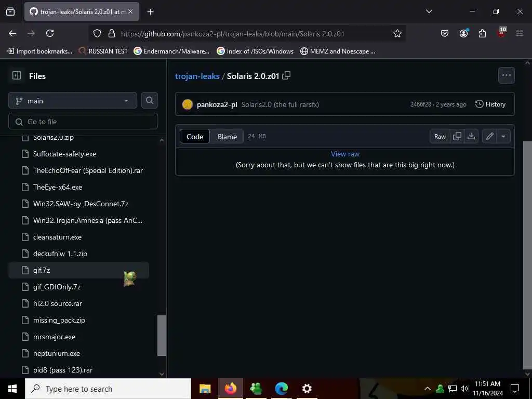Click the page vertical scrollbar thumb

[x=527, y=255]
